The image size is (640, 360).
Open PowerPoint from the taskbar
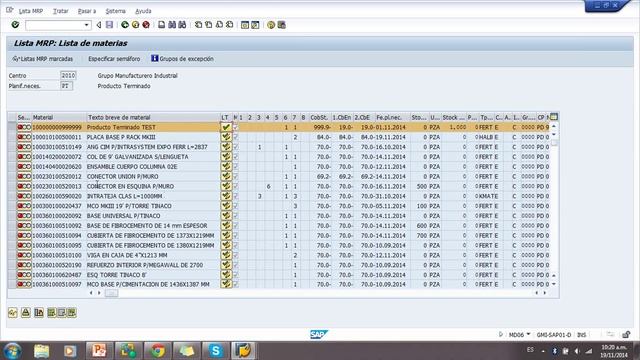(x=99, y=351)
